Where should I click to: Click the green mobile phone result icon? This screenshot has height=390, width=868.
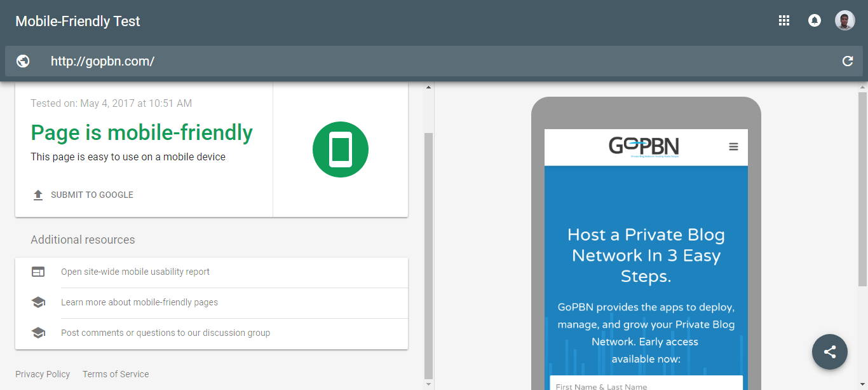click(x=341, y=150)
